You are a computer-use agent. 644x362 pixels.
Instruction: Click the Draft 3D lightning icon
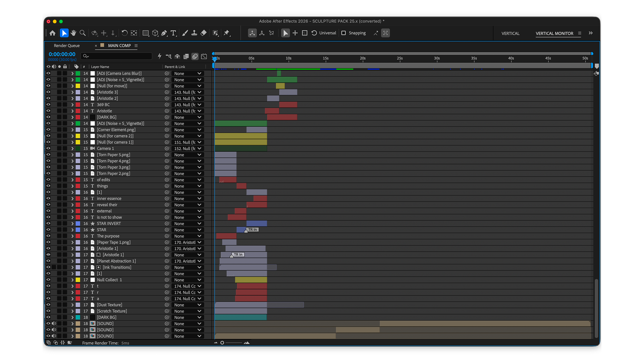click(x=160, y=56)
